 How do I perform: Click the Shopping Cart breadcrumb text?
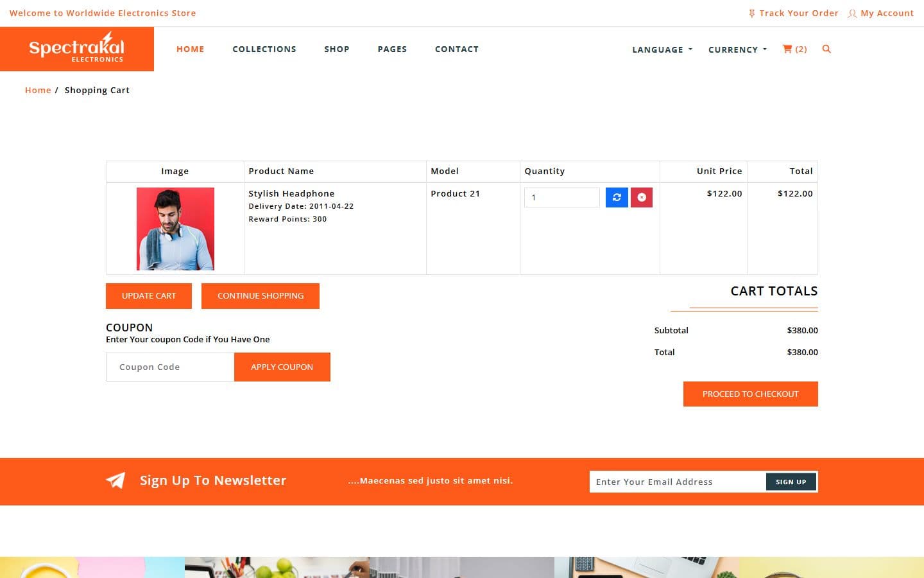(97, 90)
